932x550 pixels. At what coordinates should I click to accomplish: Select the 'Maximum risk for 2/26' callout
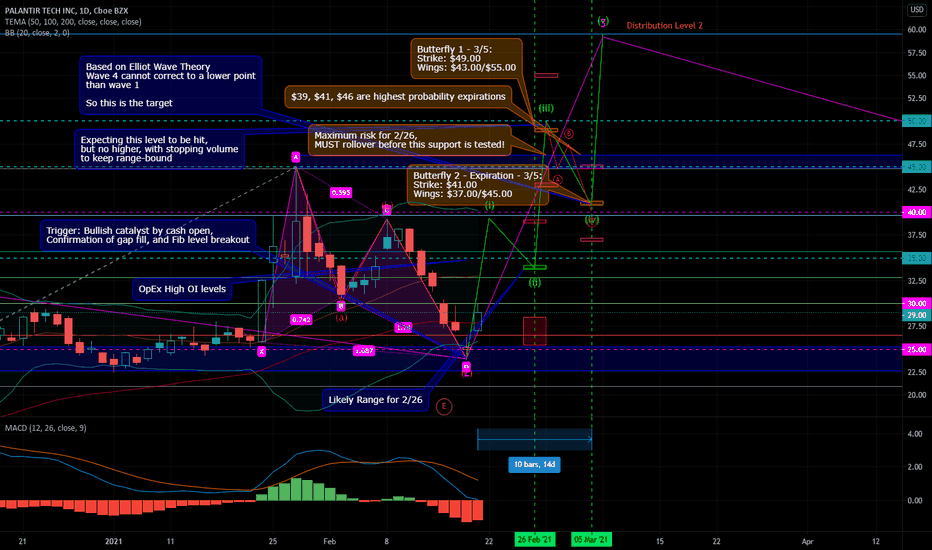(x=410, y=140)
